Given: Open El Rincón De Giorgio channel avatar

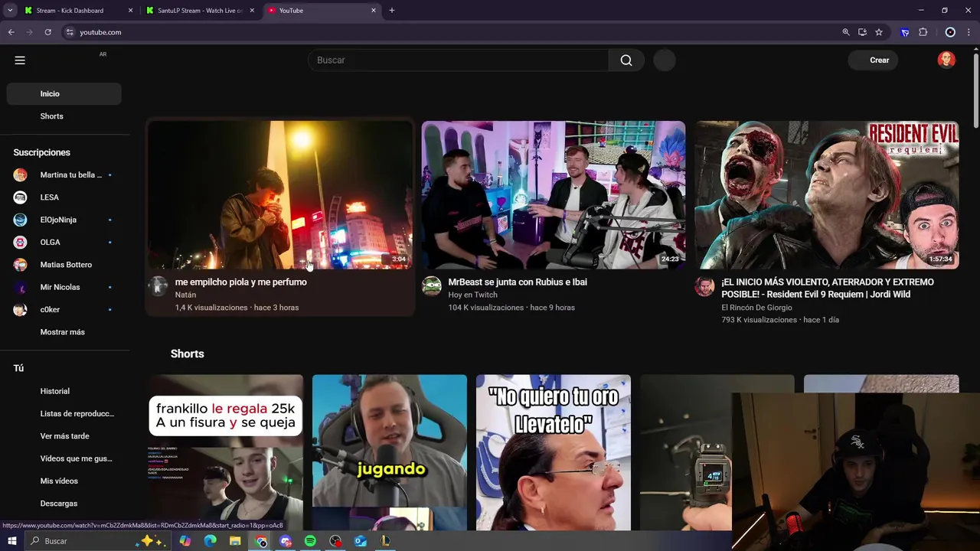Looking at the screenshot, I should 704,286.
